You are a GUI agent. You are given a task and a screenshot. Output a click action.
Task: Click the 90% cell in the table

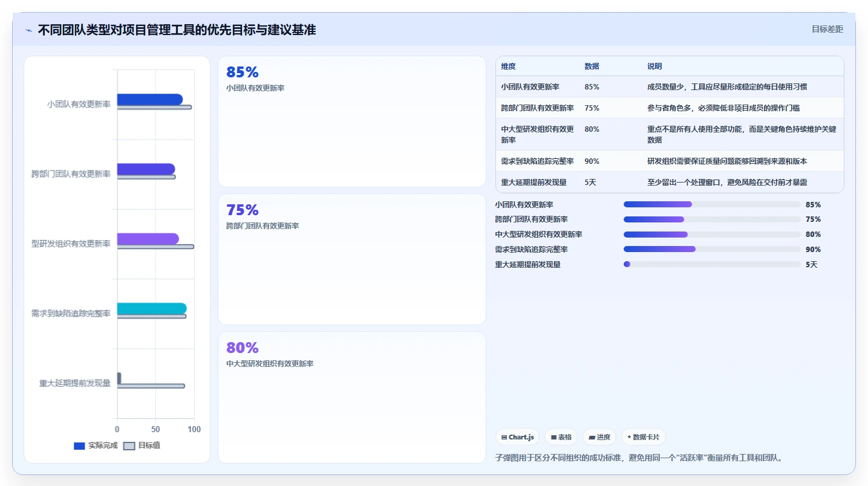coord(592,161)
